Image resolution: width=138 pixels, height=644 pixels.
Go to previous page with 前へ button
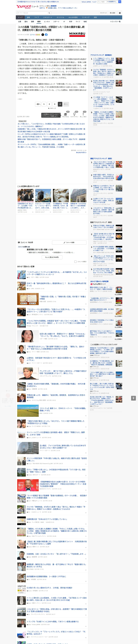point(38,104)
